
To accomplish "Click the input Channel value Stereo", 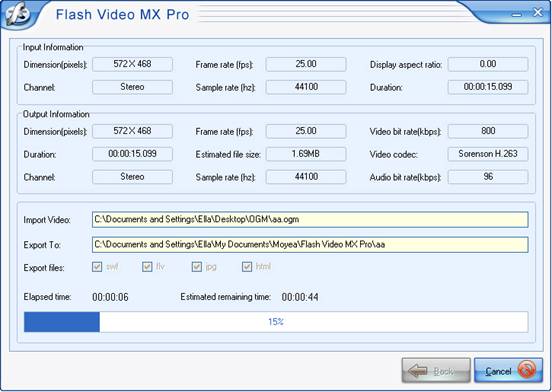I will pyautogui.click(x=132, y=87).
